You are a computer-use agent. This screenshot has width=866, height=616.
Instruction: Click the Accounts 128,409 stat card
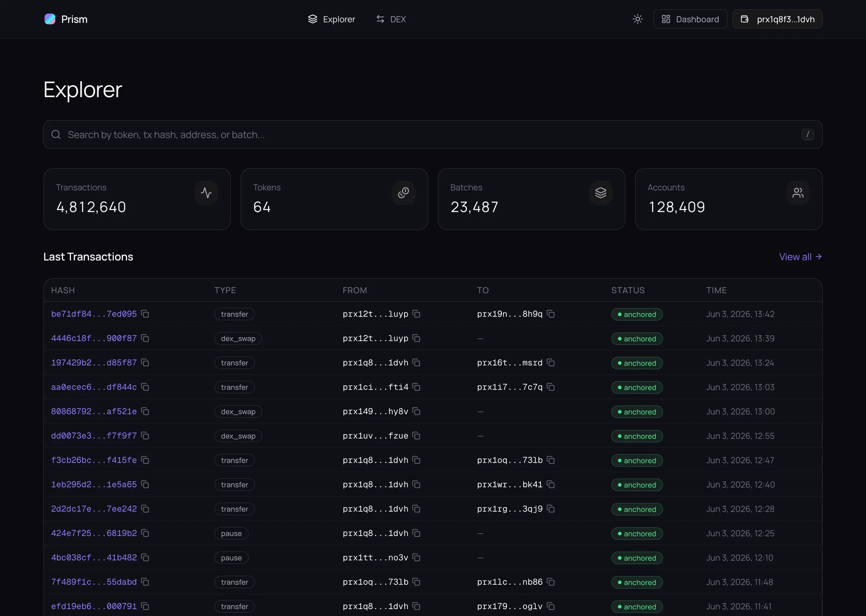click(x=728, y=199)
